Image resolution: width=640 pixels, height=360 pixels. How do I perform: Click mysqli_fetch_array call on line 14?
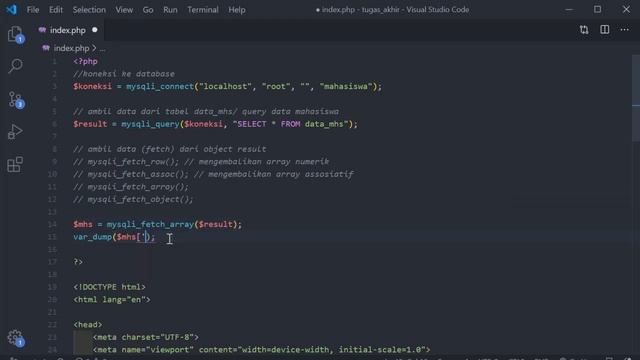point(150,224)
